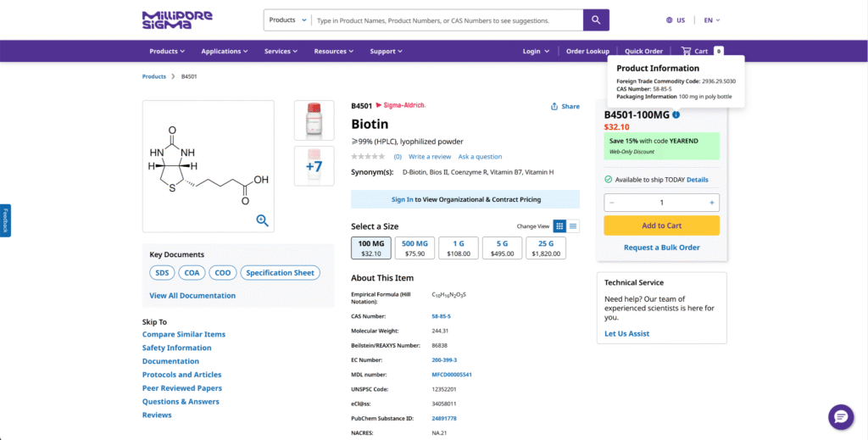Click the plus icon to increase quantity
Image resolution: width=868 pixels, height=440 pixels.
[711, 203]
